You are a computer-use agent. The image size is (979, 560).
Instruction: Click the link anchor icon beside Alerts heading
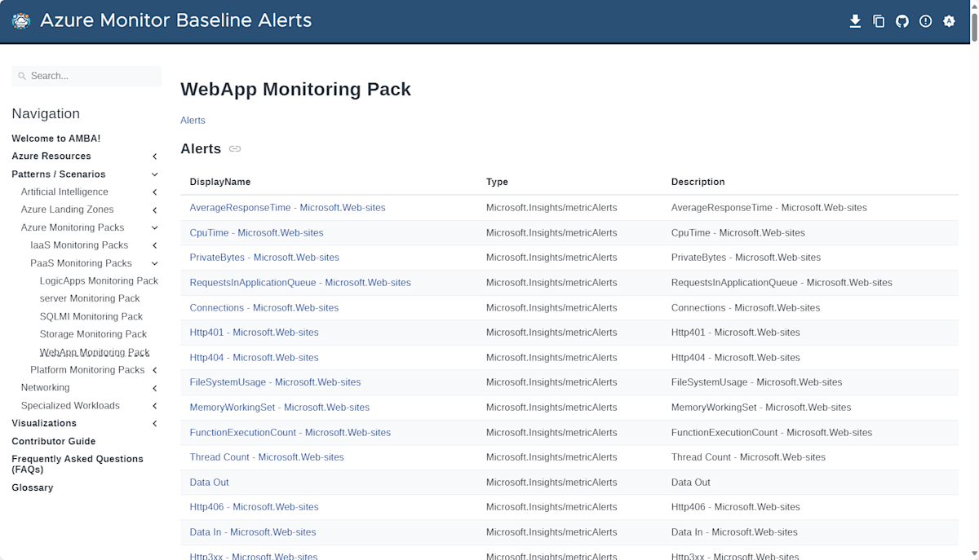pos(235,149)
